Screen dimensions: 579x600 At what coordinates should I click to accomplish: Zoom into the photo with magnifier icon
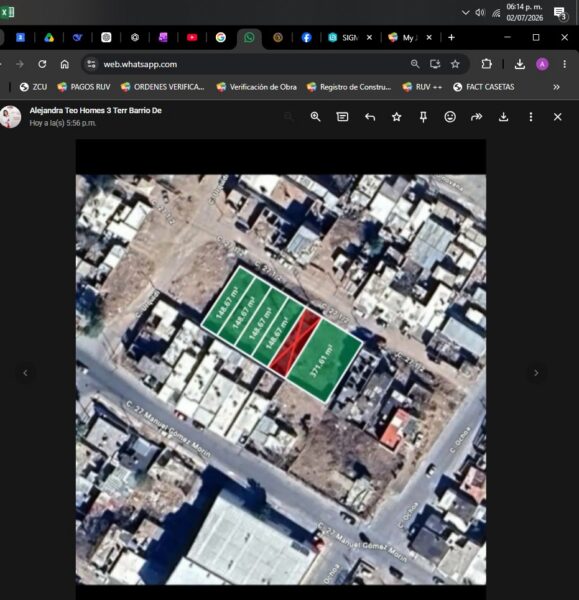point(315,117)
